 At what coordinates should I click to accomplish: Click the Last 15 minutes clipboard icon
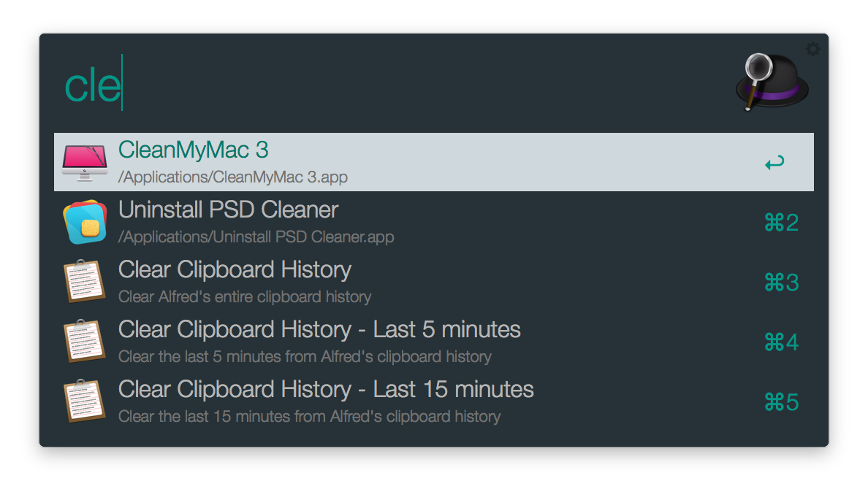[x=85, y=401]
